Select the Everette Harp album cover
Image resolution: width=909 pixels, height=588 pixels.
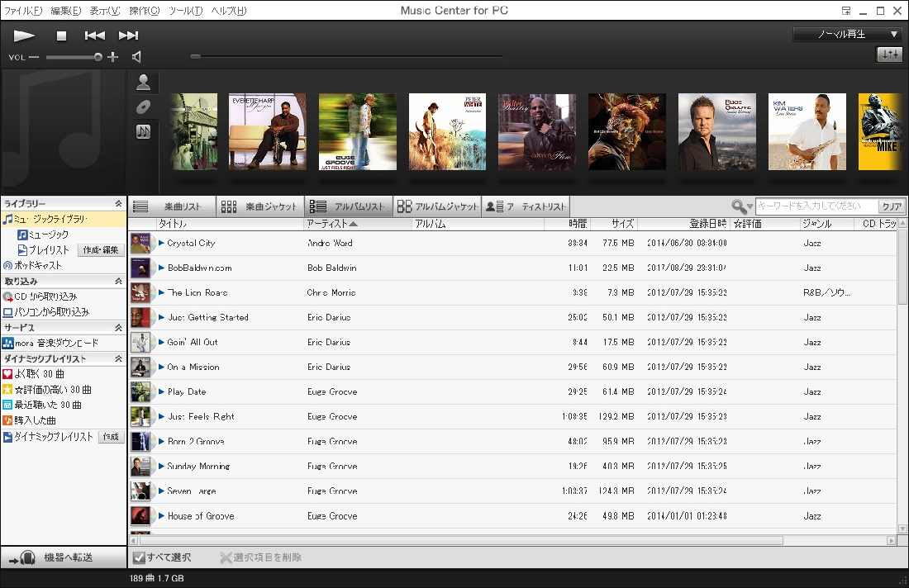click(x=267, y=131)
